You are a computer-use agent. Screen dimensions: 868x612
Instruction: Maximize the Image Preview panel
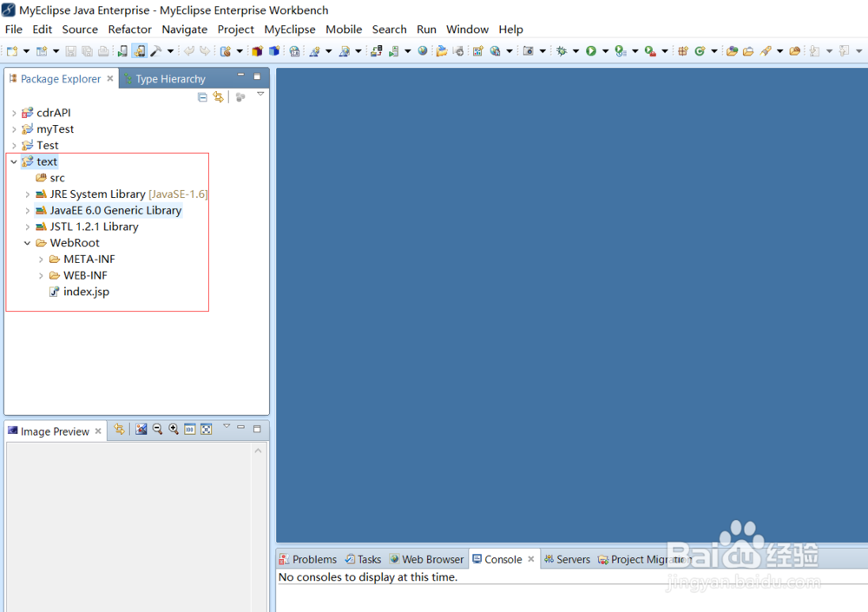point(257,429)
